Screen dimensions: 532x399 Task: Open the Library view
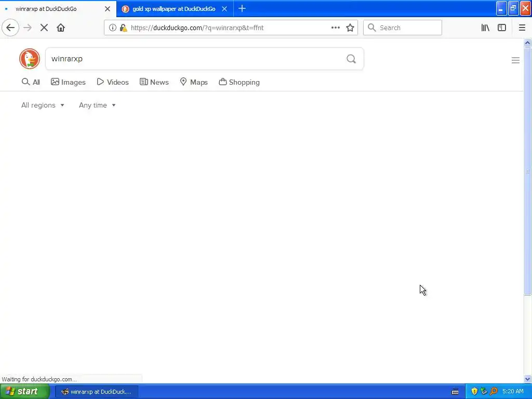(x=485, y=28)
